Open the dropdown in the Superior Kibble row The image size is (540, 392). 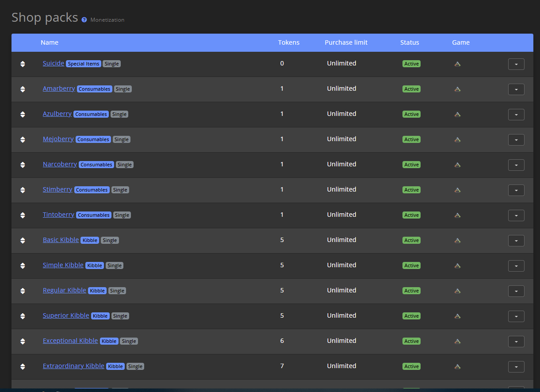click(x=516, y=316)
